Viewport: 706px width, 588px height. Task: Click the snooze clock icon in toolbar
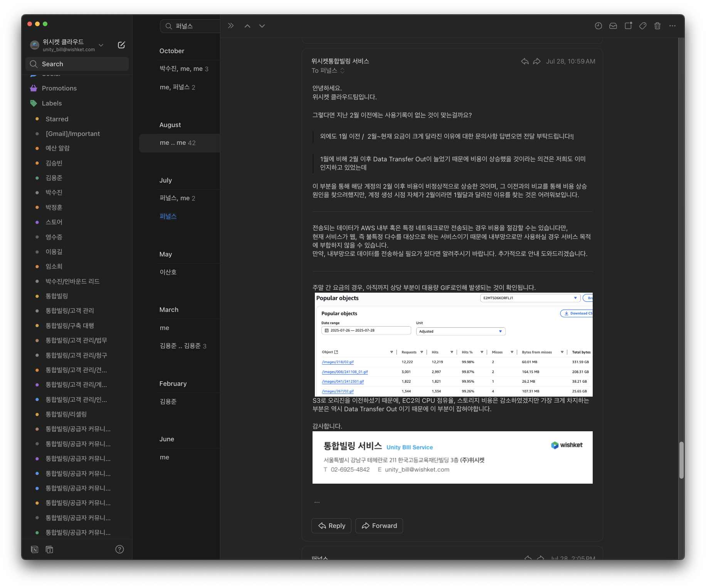[x=598, y=26]
